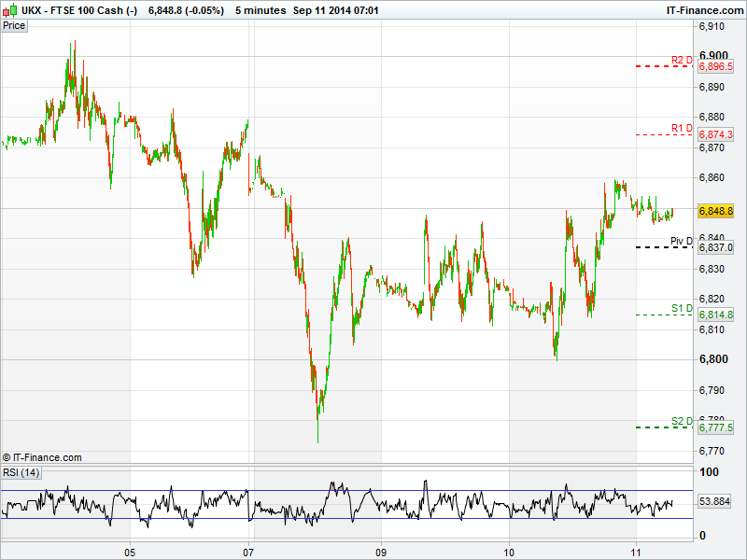Click the © IT-Finance.com watermark text

point(42,457)
